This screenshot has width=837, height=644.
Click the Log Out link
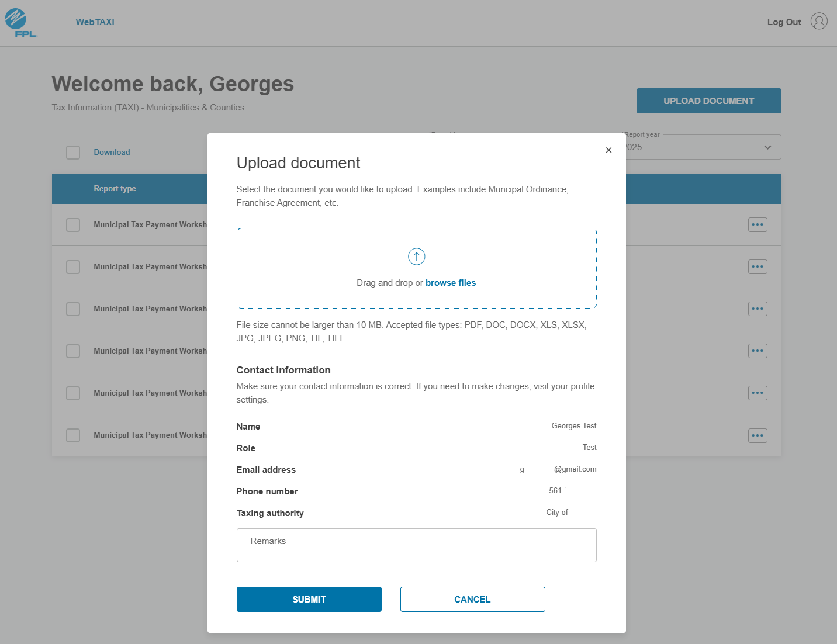tap(784, 22)
